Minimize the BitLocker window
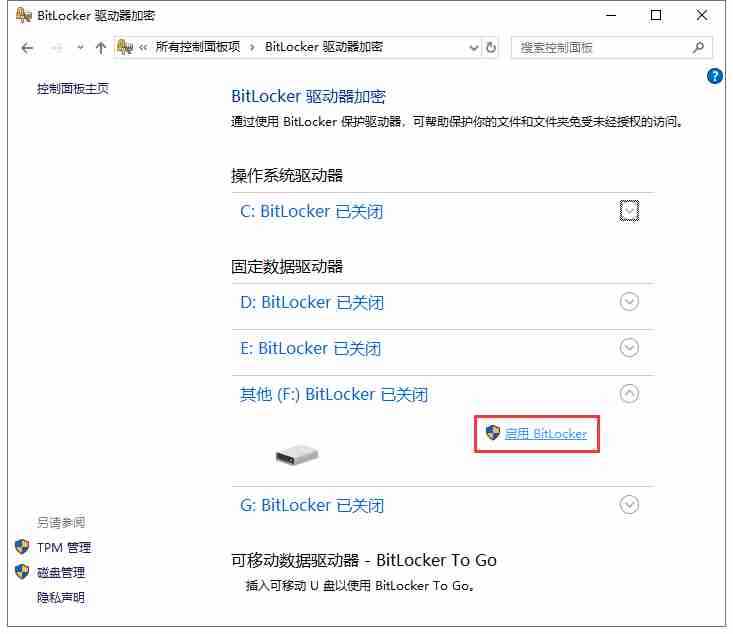The width and height of the screenshot is (733, 634). click(611, 15)
